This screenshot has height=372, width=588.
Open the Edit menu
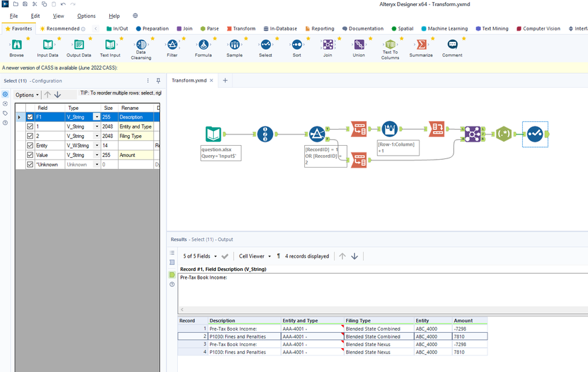(x=35, y=16)
